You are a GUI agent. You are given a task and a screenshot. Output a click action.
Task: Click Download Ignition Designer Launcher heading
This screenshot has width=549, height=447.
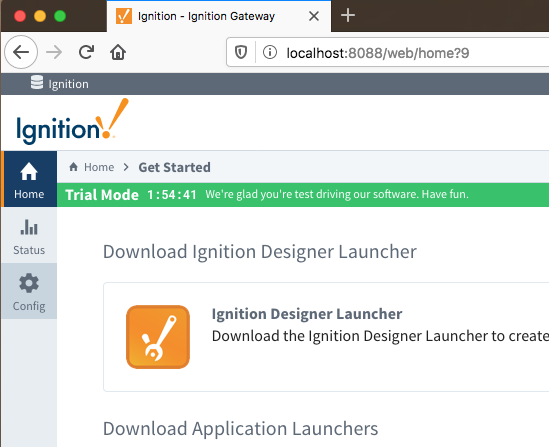click(x=260, y=252)
